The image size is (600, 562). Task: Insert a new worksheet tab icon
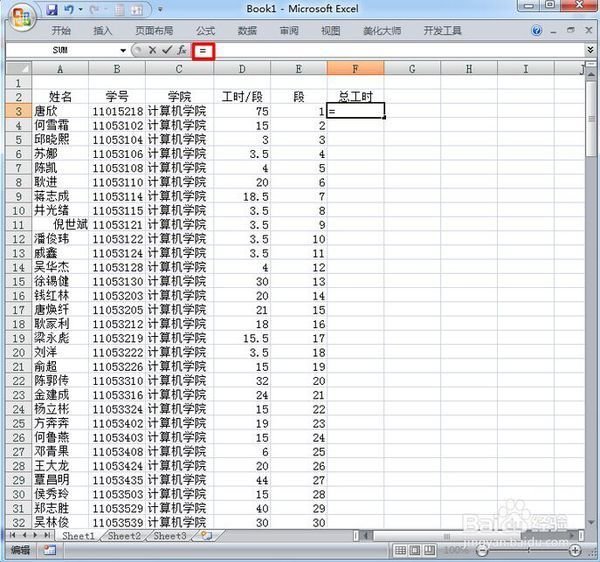point(207,536)
